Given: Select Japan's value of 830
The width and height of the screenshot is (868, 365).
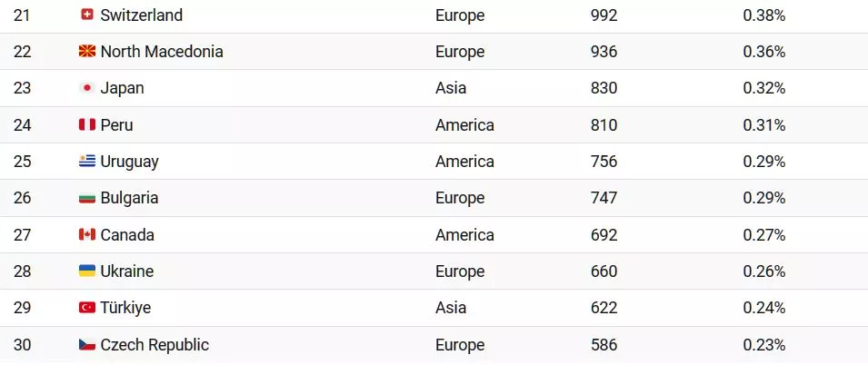Looking at the screenshot, I should (603, 88).
